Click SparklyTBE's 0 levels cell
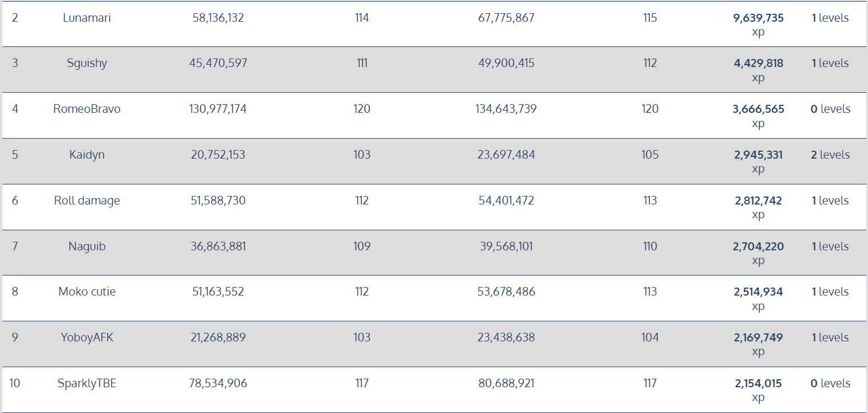868x413 pixels. (830, 383)
